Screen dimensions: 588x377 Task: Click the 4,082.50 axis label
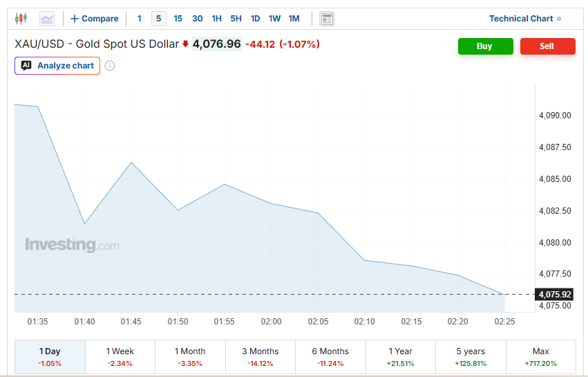click(x=555, y=211)
